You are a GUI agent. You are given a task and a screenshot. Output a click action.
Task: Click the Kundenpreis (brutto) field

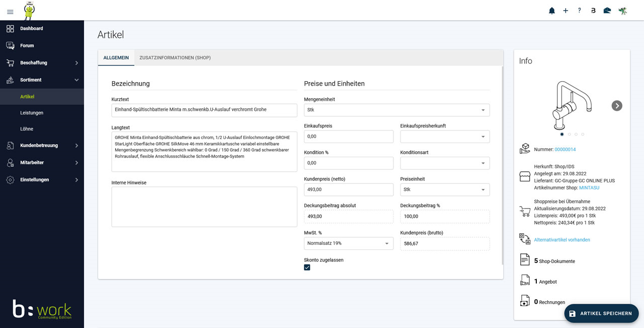pyautogui.click(x=445, y=243)
